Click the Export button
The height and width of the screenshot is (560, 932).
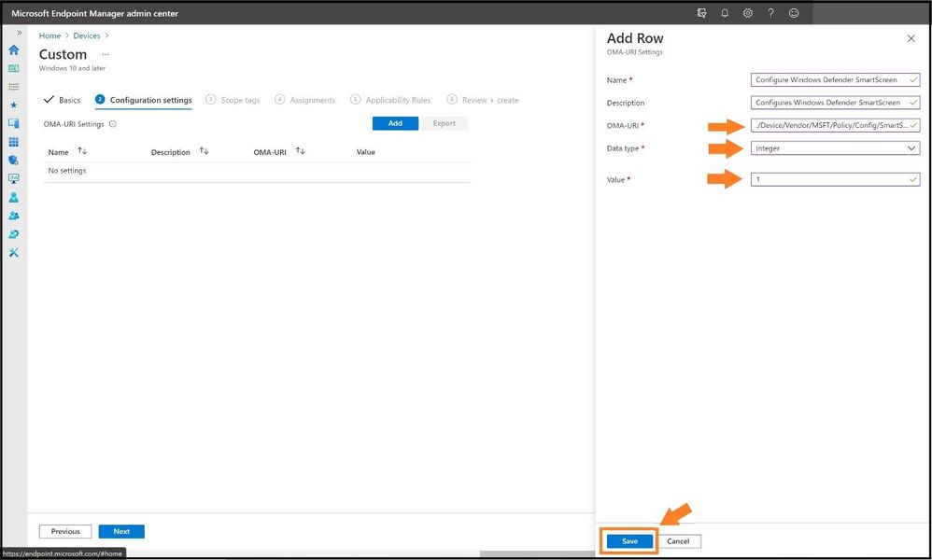(x=444, y=123)
